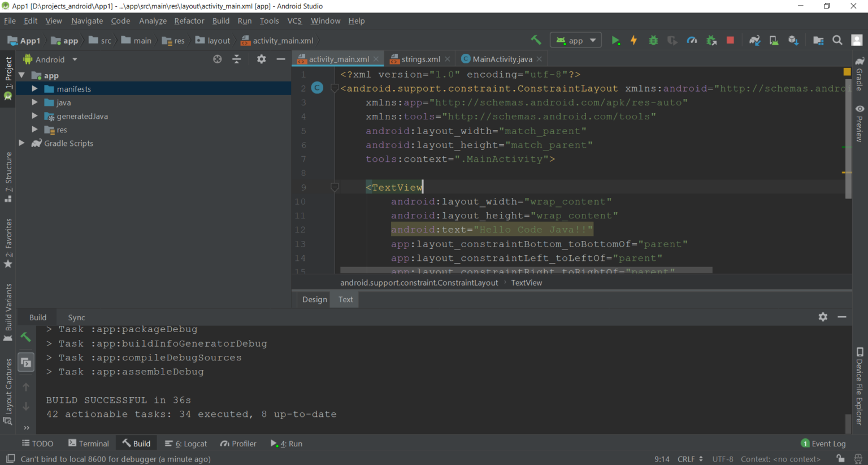
Task: Toggle the Structure tool window
Action: coord(8,178)
